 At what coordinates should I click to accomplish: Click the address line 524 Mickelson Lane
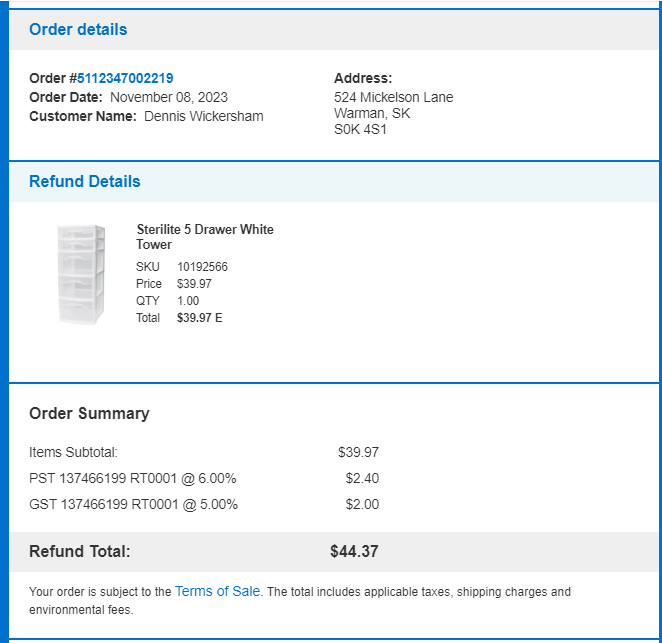(393, 98)
